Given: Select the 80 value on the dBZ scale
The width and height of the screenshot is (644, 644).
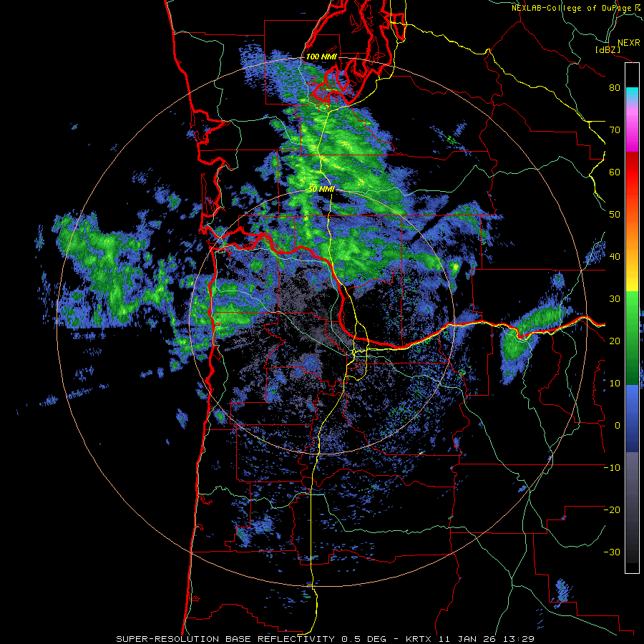Looking at the screenshot, I should tap(615, 88).
